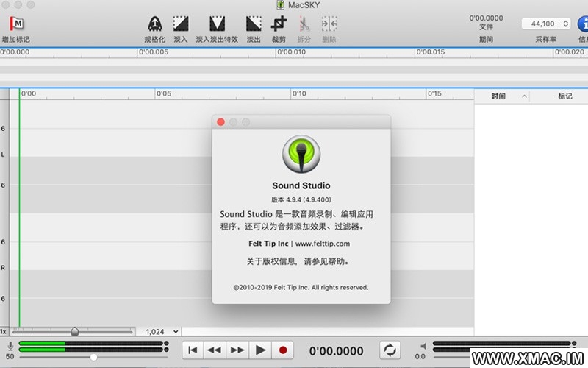The width and height of the screenshot is (588, 368).
Task: Apply the Fade Out (淡出) effect
Action: pyautogui.click(x=254, y=24)
